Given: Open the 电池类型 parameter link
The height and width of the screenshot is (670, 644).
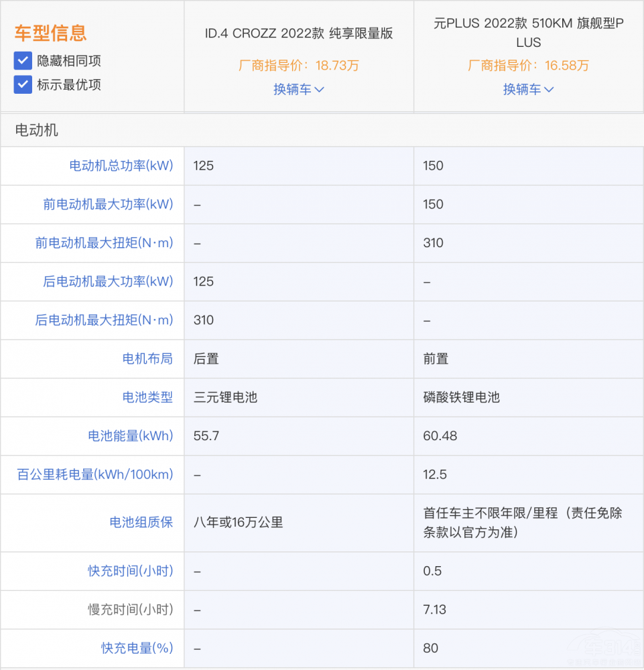Looking at the screenshot, I should tap(147, 397).
